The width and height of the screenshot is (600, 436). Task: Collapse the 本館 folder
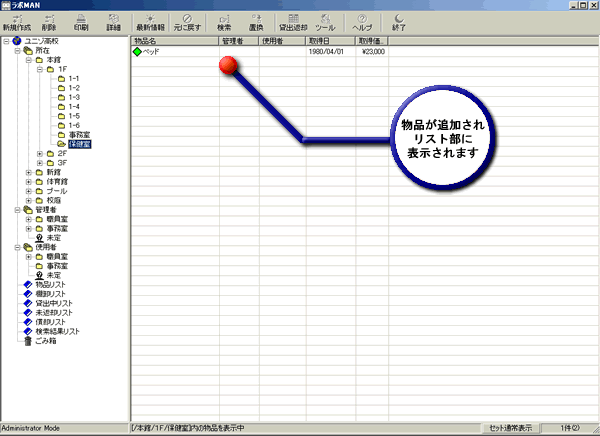coord(29,60)
